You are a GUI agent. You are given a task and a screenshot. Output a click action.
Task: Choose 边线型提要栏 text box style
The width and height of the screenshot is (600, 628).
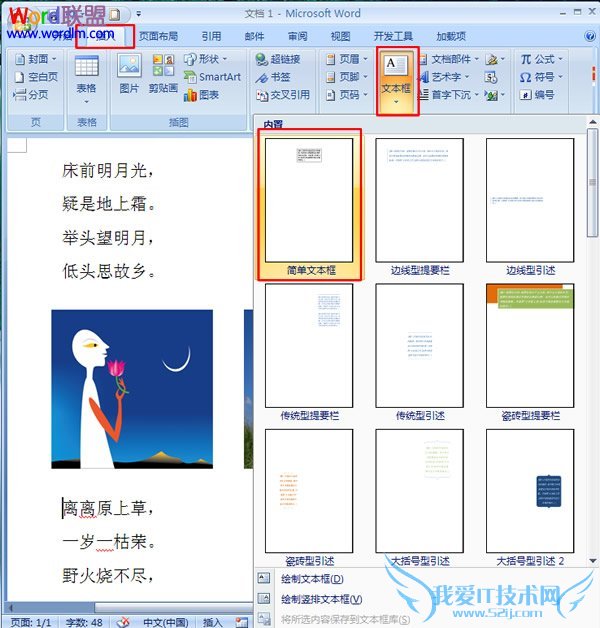pos(419,207)
